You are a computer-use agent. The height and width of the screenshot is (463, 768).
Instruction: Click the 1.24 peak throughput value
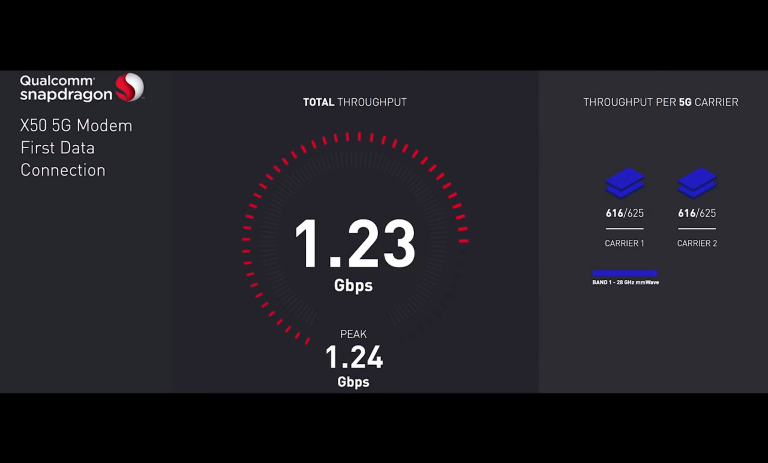[x=354, y=357]
